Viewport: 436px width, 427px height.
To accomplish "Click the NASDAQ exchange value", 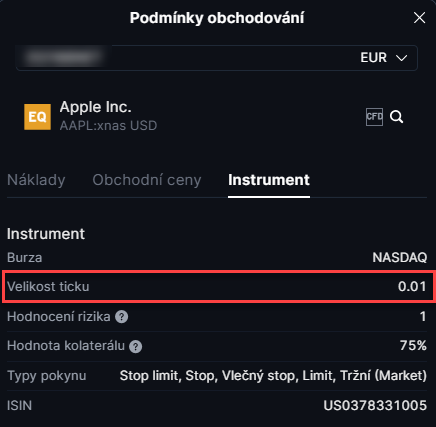I will point(400,257).
